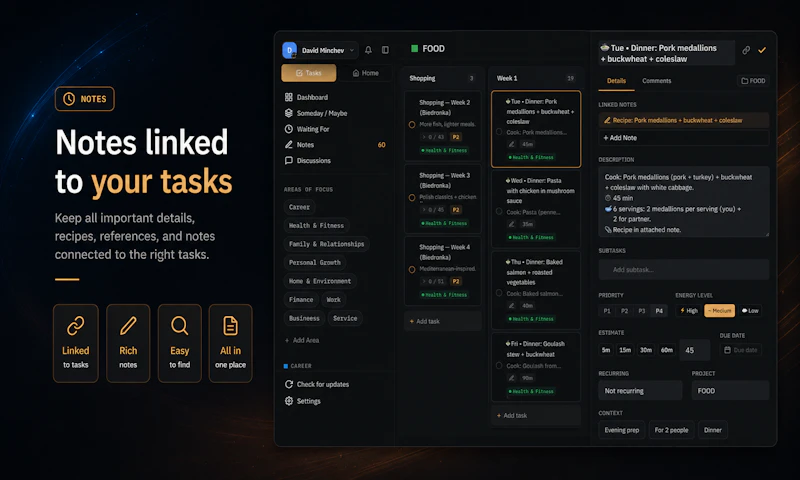Click the NOTES clock badge
The image size is (800, 480).
tap(85, 99)
